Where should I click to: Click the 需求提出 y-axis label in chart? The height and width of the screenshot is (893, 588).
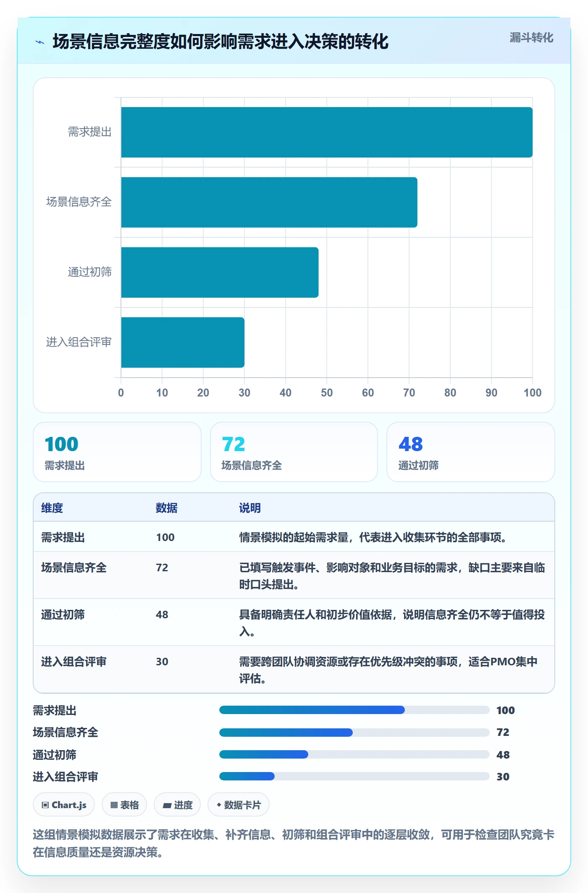[90, 132]
